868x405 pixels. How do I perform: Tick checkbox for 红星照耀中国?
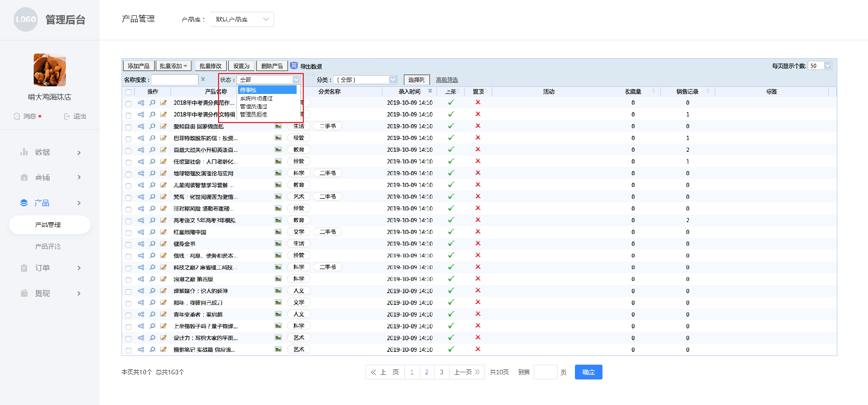128,233
